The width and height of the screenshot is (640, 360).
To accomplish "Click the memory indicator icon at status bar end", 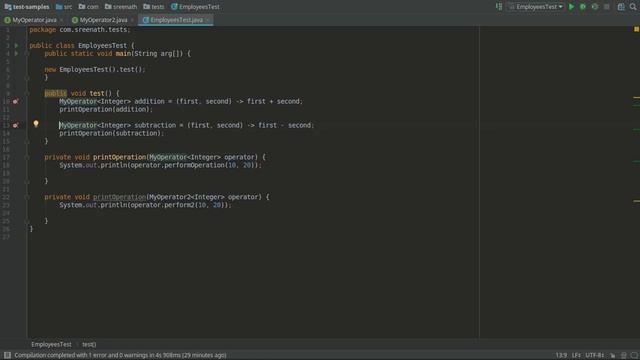I will [633, 356].
